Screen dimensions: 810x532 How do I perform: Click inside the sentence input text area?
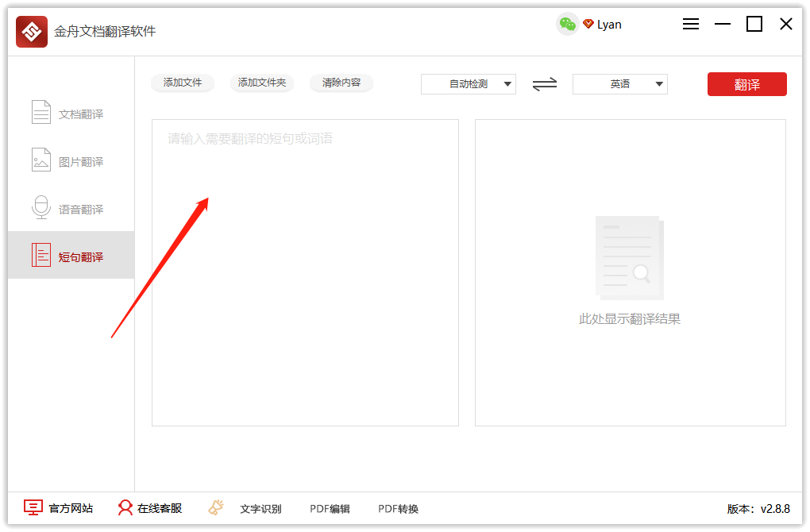pyautogui.click(x=305, y=272)
